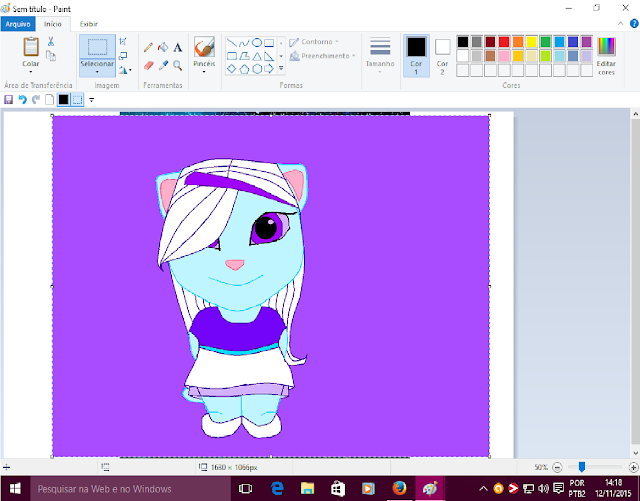Screen dimensions: 640x501
Task: Click the vertical scrollbar down arrow
Action: 636,453
